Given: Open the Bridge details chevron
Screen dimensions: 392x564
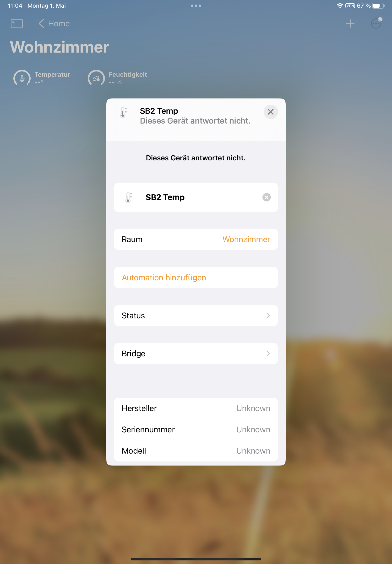Looking at the screenshot, I should (268, 353).
